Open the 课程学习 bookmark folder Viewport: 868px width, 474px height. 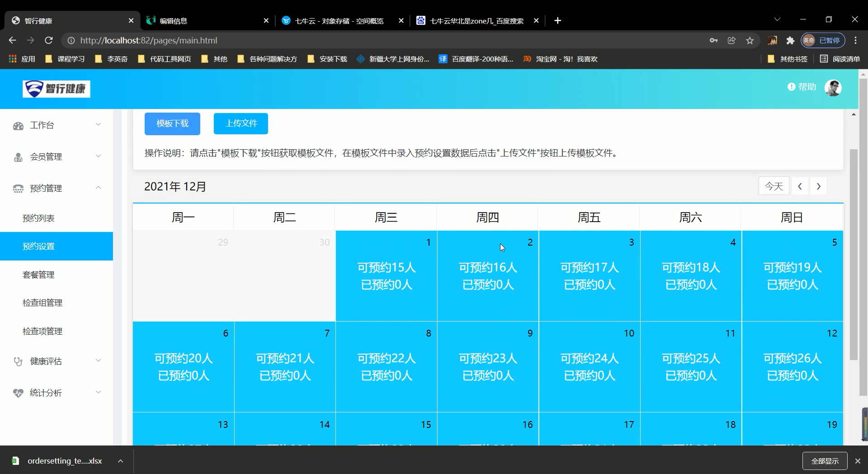[65, 59]
